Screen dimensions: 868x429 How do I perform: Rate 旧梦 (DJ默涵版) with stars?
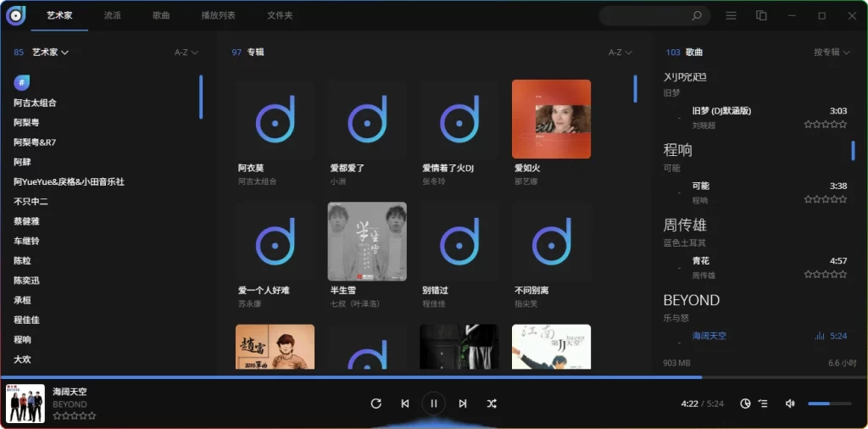click(x=826, y=125)
